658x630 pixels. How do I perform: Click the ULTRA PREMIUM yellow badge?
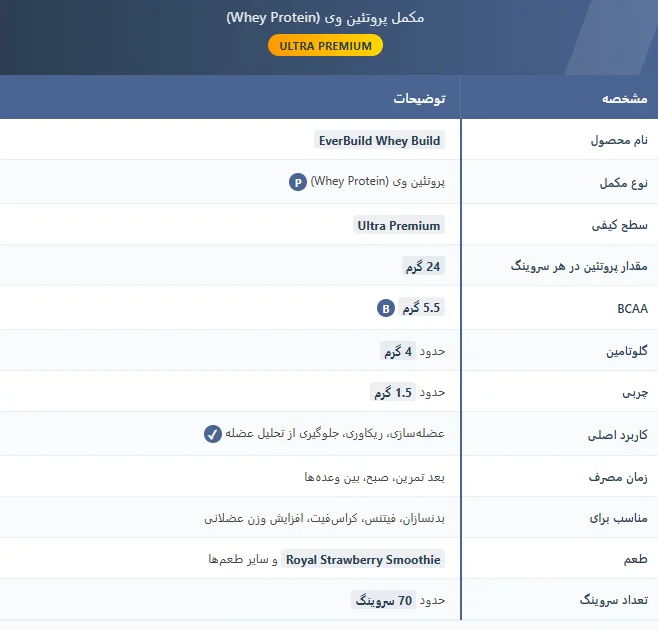point(325,45)
